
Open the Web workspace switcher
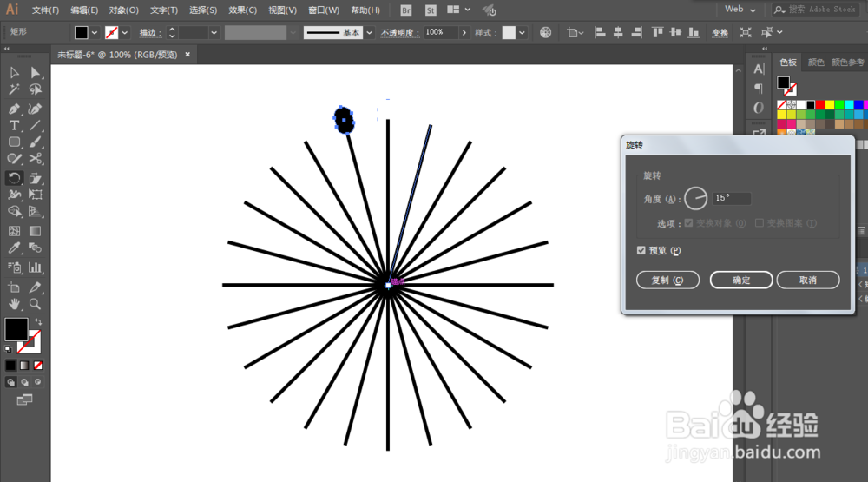pos(740,9)
